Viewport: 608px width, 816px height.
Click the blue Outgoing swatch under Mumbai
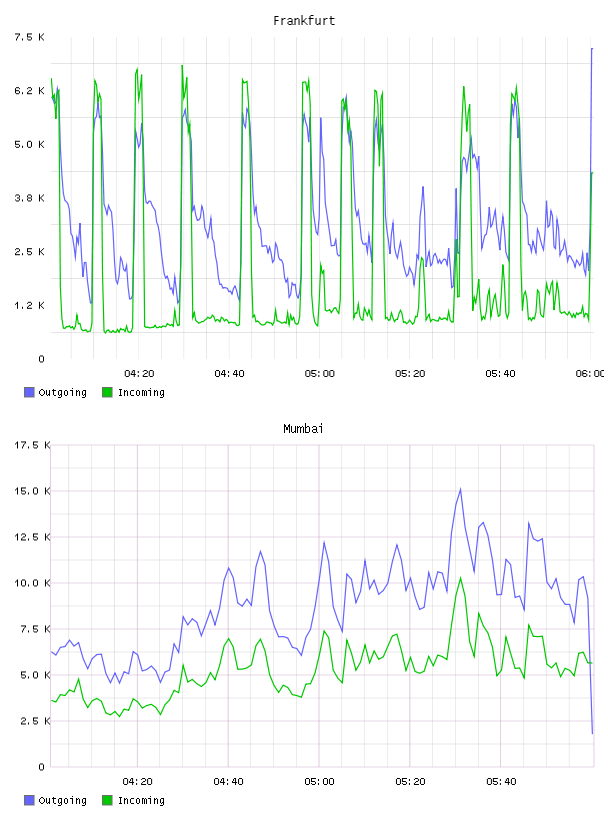[x=29, y=800]
